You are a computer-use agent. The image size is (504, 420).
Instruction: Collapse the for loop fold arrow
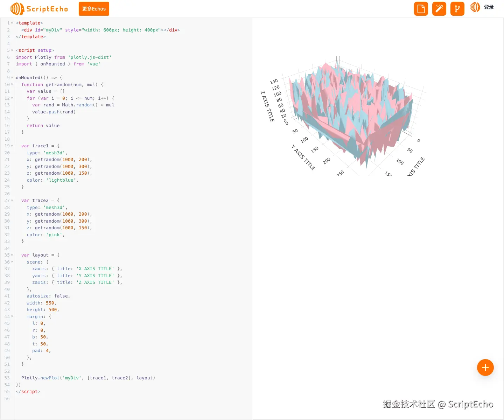(x=12, y=98)
